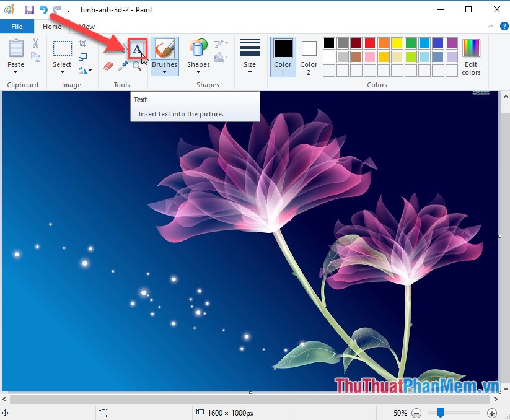The width and height of the screenshot is (510, 420).
Task: Select the Fill with color tool
Action: [123, 48]
